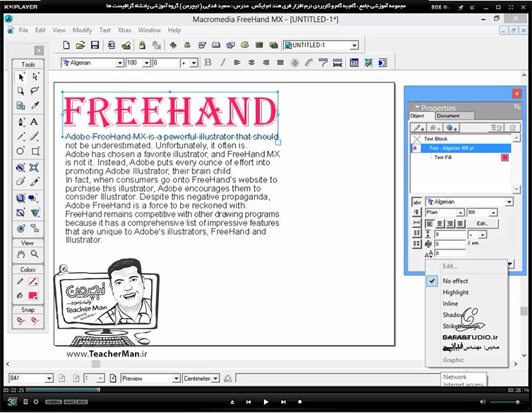532x413 pixels.
Task: Save document with floppy disk icon
Action: tap(94, 45)
